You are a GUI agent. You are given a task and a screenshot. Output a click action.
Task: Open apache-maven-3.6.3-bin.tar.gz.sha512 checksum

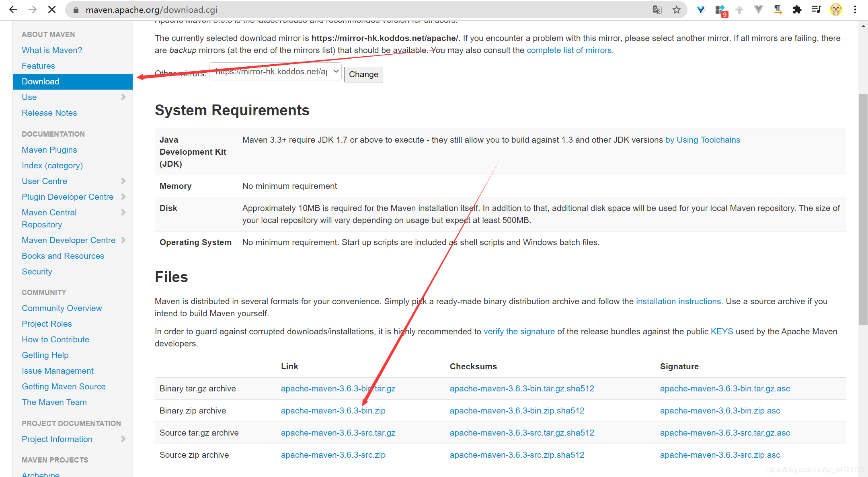(x=522, y=389)
